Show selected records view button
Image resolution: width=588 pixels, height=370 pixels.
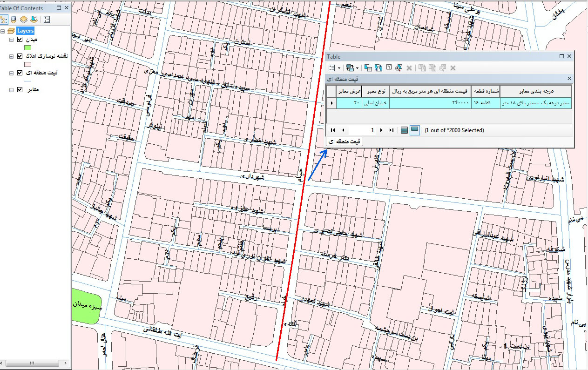coord(414,130)
